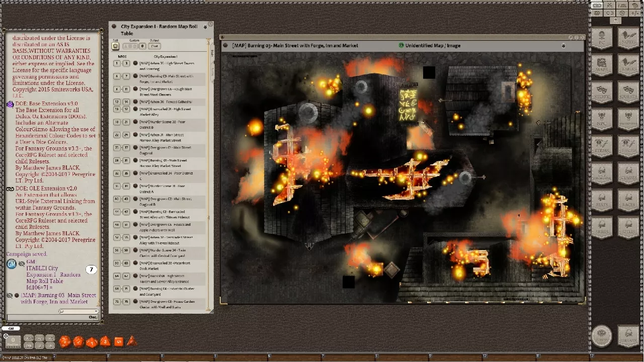Open Burning 04 Industrial Cluster link
Viewport: 644px width, 362px height.
136,289
